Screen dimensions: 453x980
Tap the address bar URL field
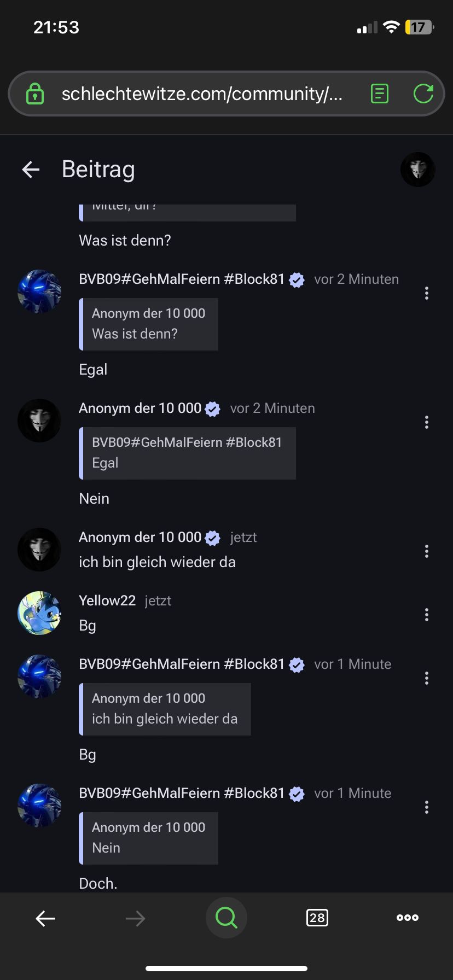click(202, 94)
